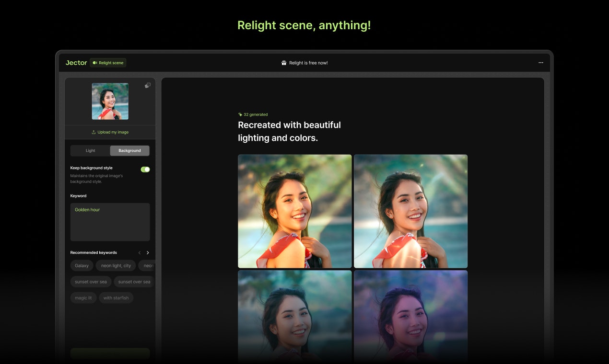
Task: Choose the 'with starfish' keyword chip
Action: 116,298
